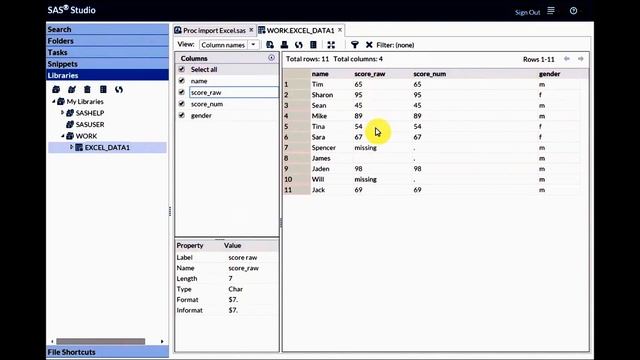Refresh the Libraries tree
Image resolution: width=640 pixels, height=360 pixels.
119,89
